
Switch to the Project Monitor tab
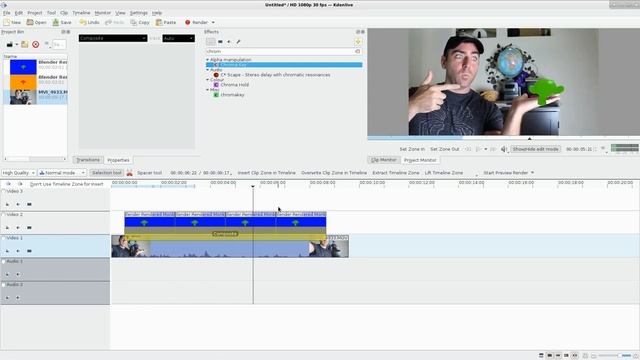[x=420, y=160]
